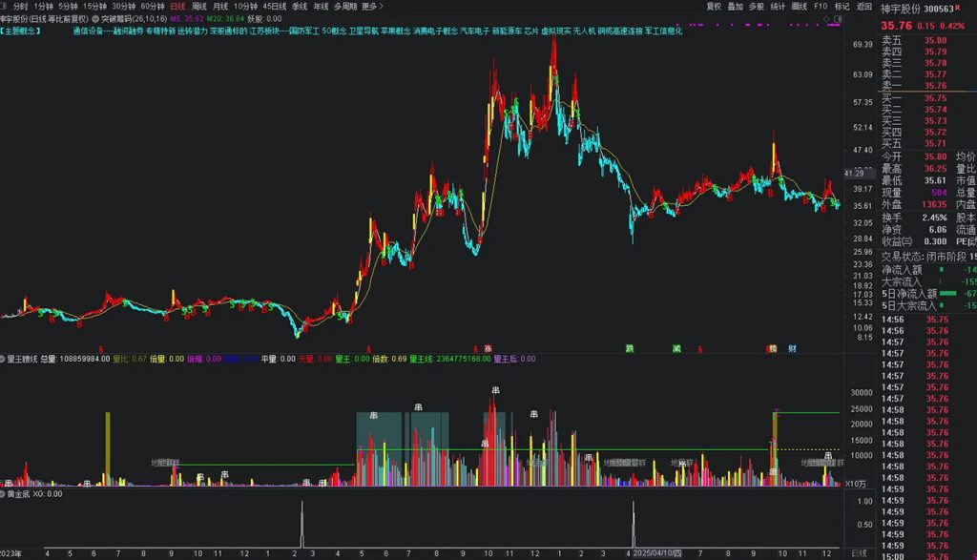Click the 财 marker on the chart
The width and height of the screenshot is (977, 560).
793,349
